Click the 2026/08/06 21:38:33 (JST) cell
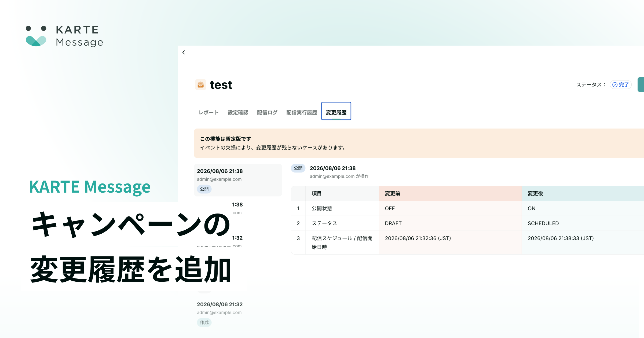This screenshot has width=644, height=338. pyautogui.click(x=583, y=243)
